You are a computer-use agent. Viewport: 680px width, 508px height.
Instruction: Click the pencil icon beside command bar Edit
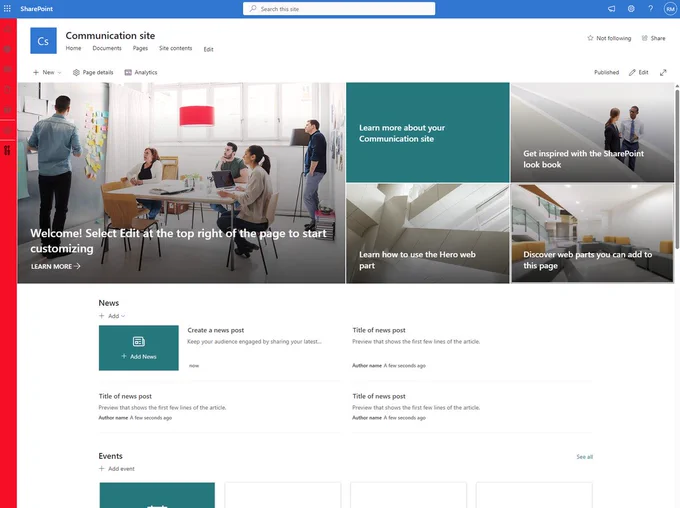tap(632, 72)
